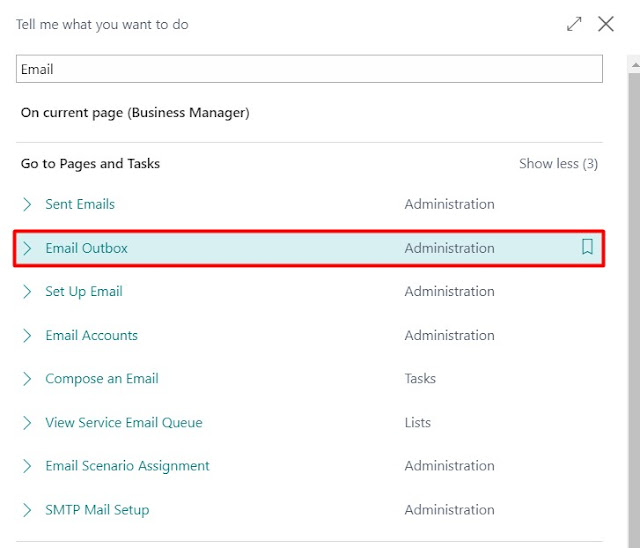Image resolution: width=640 pixels, height=548 pixels.
Task: Click the search field containing Email
Action: click(x=309, y=69)
